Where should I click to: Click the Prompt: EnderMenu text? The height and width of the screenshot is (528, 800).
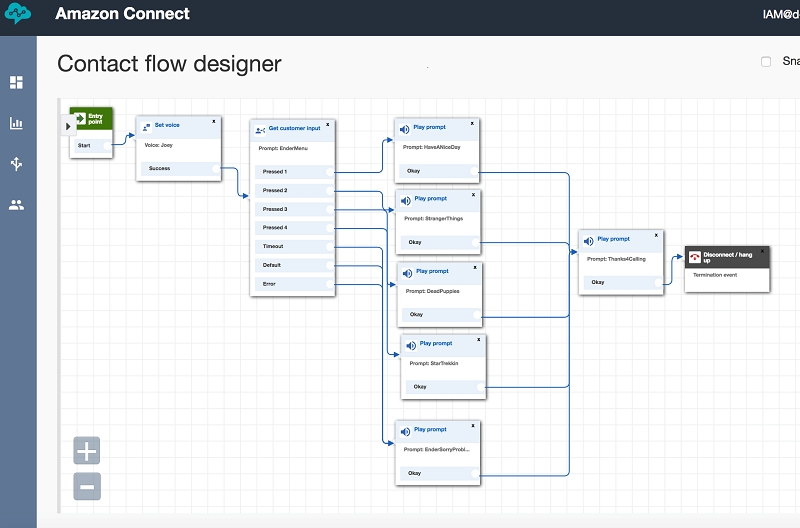click(x=283, y=148)
